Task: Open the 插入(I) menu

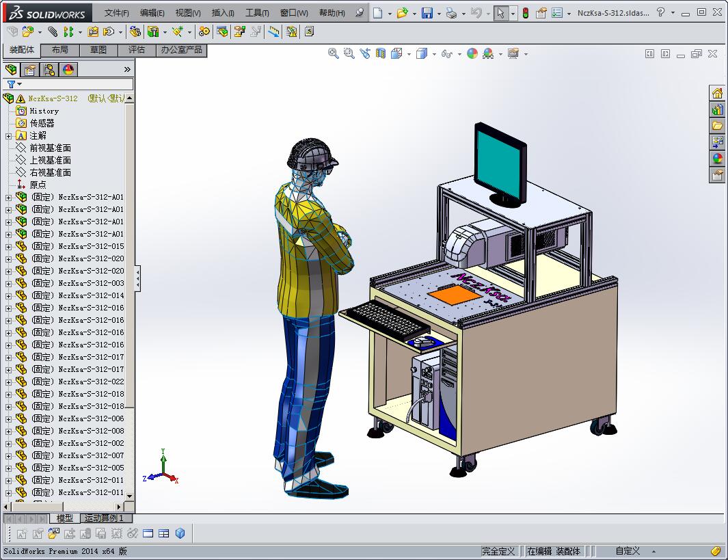Action: pos(223,13)
